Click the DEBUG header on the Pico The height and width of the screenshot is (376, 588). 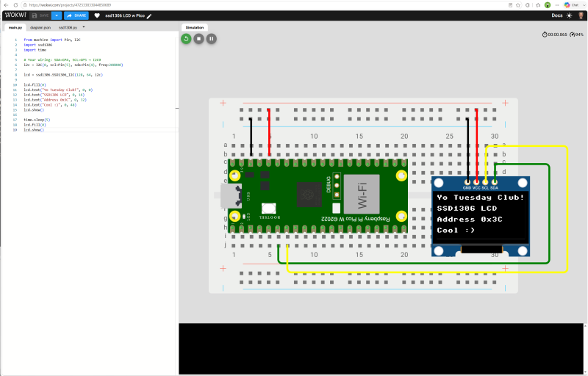coord(337,185)
